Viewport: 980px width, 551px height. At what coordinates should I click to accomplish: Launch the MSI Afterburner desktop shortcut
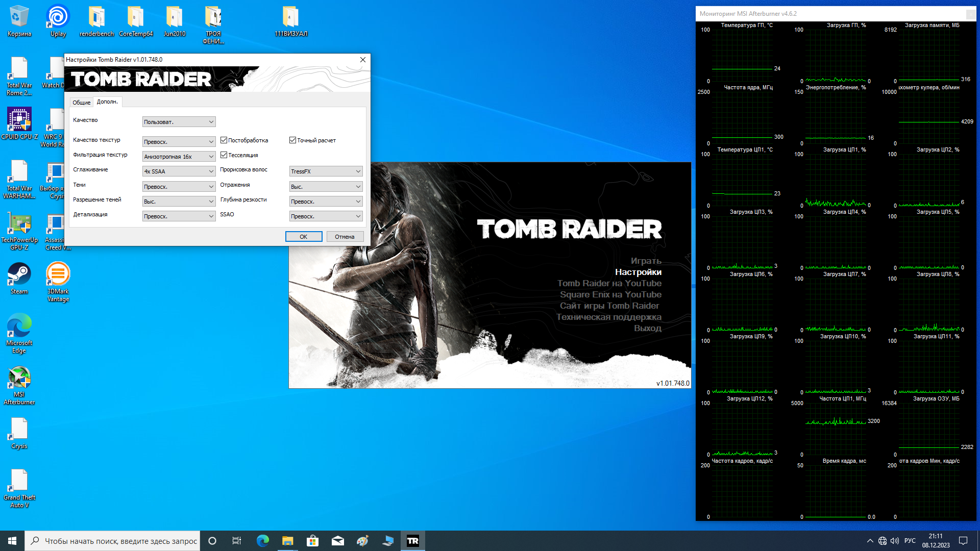pos(19,378)
